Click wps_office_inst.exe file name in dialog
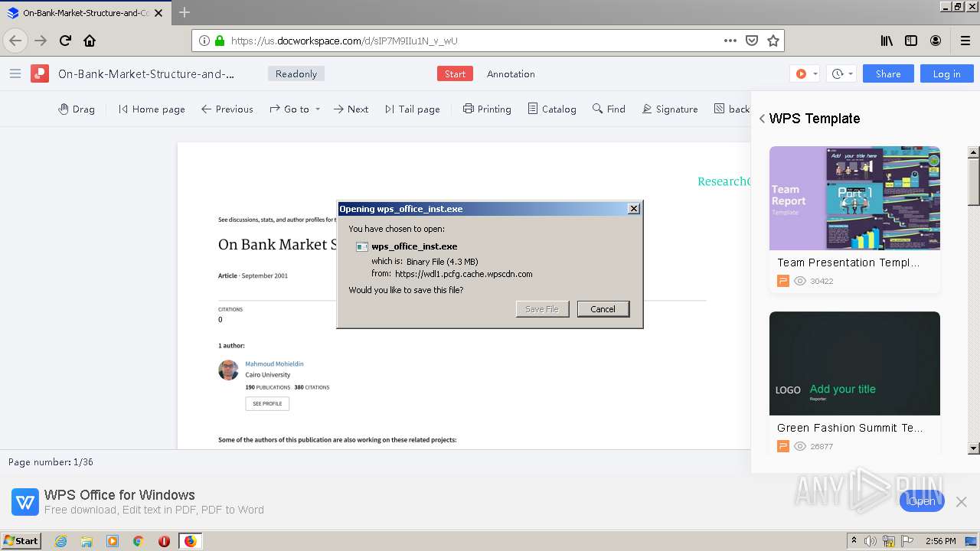The image size is (980, 551). coord(414,246)
